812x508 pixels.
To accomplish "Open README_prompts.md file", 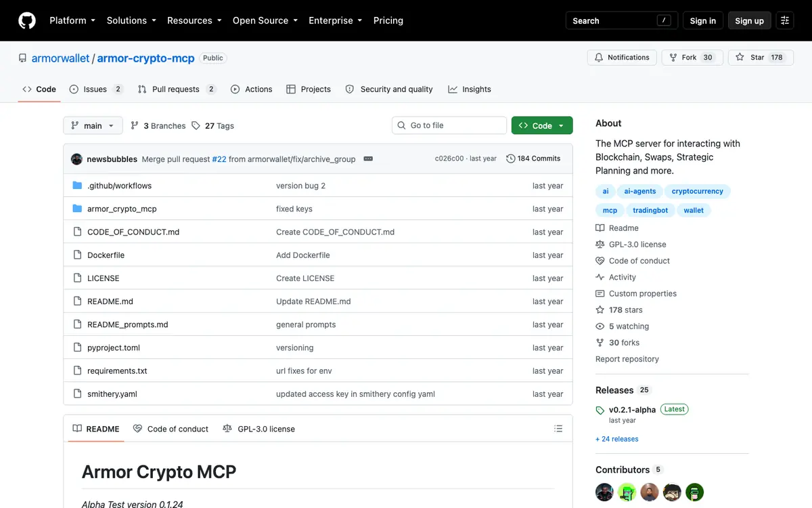I will click(128, 324).
